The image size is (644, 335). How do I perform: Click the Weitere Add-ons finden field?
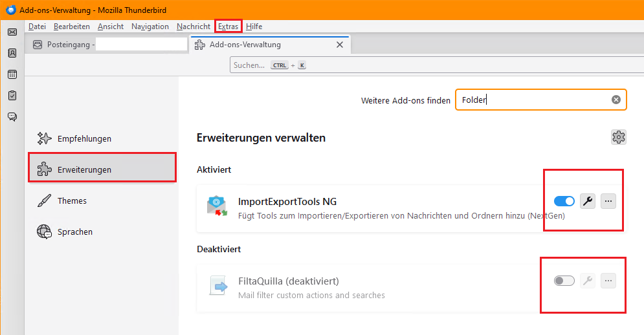(540, 100)
